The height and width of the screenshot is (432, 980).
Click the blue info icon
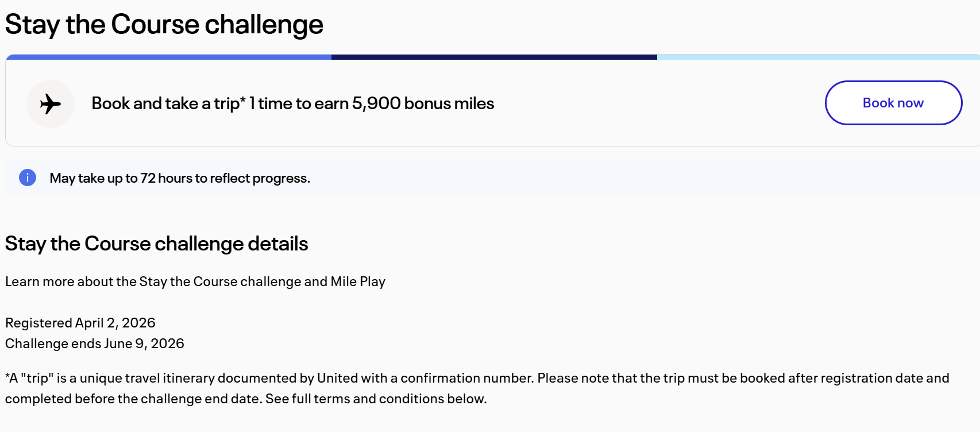coord(28,178)
